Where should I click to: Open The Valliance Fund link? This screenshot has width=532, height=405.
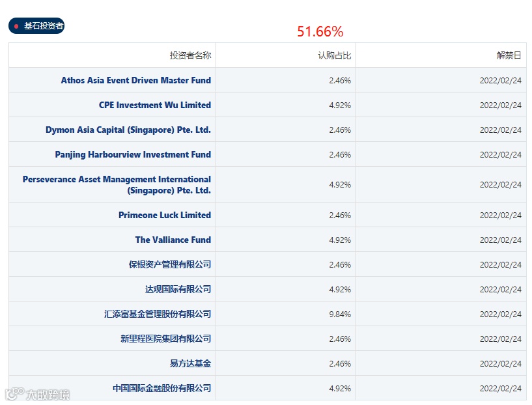tap(173, 240)
